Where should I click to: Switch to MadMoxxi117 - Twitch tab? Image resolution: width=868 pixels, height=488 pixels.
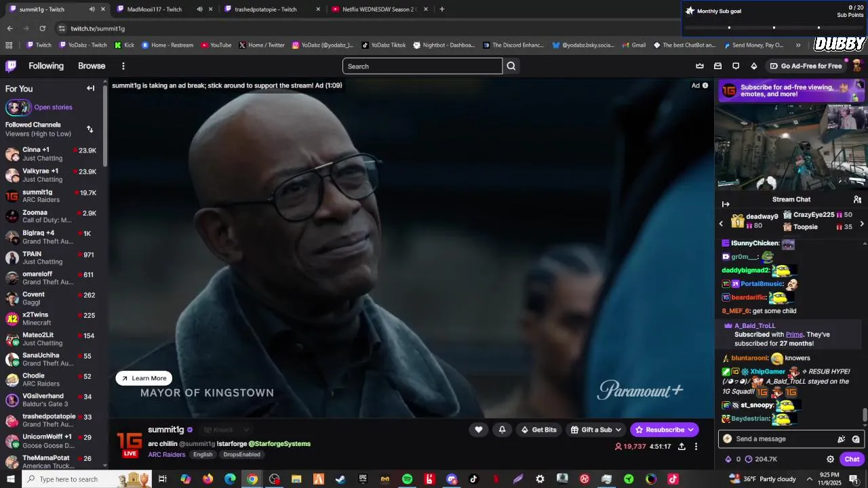(x=163, y=9)
